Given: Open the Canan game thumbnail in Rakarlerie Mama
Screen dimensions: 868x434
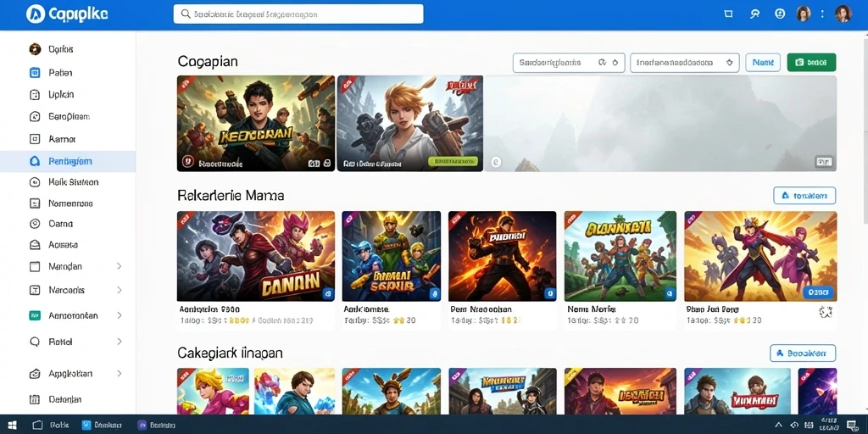Looking at the screenshot, I should [x=256, y=256].
